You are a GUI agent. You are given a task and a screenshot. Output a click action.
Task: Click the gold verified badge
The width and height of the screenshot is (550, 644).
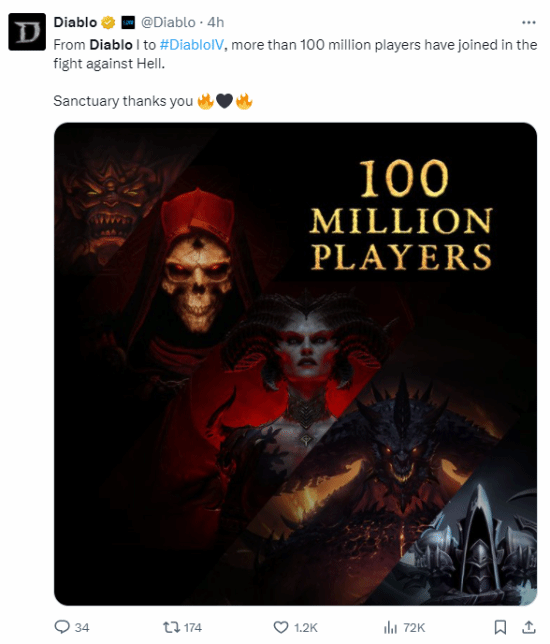click(x=108, y=22)
